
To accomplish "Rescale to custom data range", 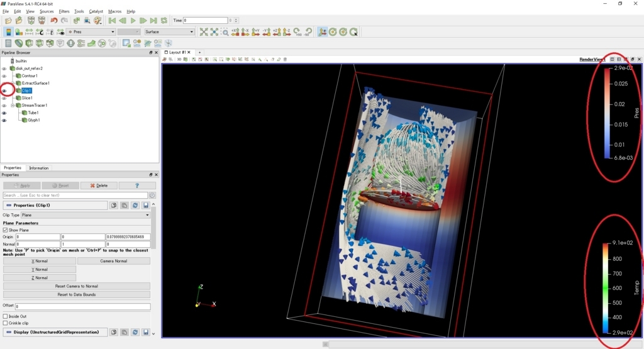I will [40, 32].
